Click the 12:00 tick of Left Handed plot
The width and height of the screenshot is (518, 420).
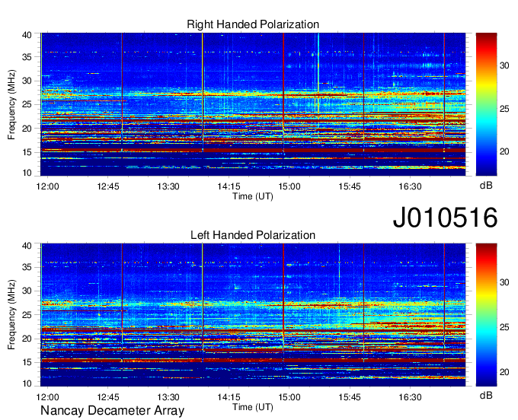(47, 397)
